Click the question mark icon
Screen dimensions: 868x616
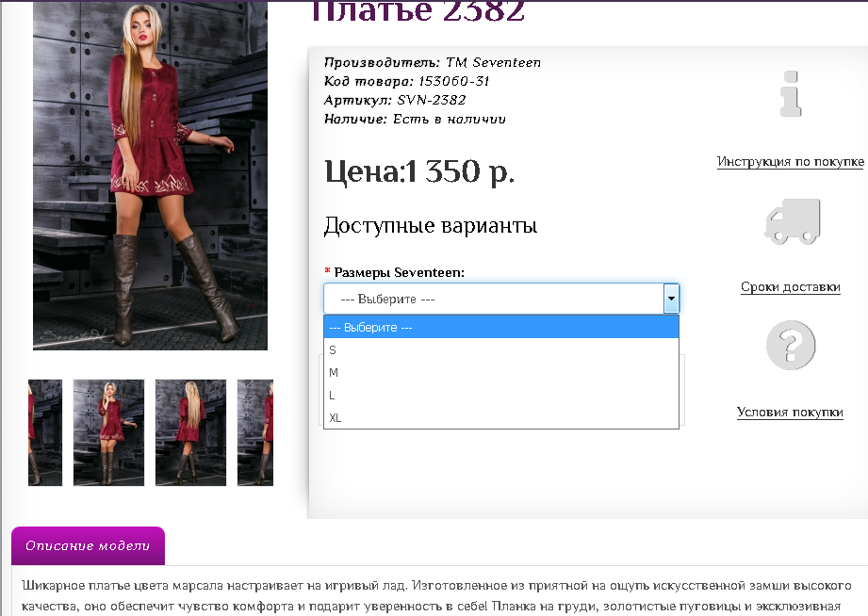point(791,345)
